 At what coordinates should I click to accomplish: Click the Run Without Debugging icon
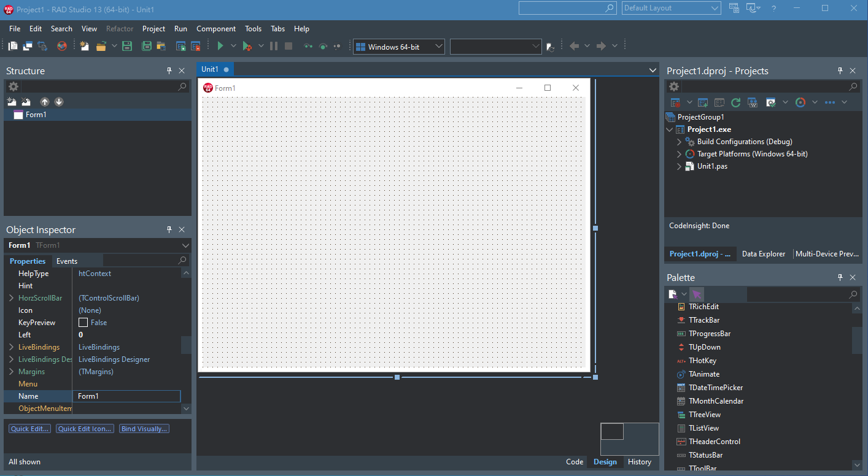click(247, 46)
